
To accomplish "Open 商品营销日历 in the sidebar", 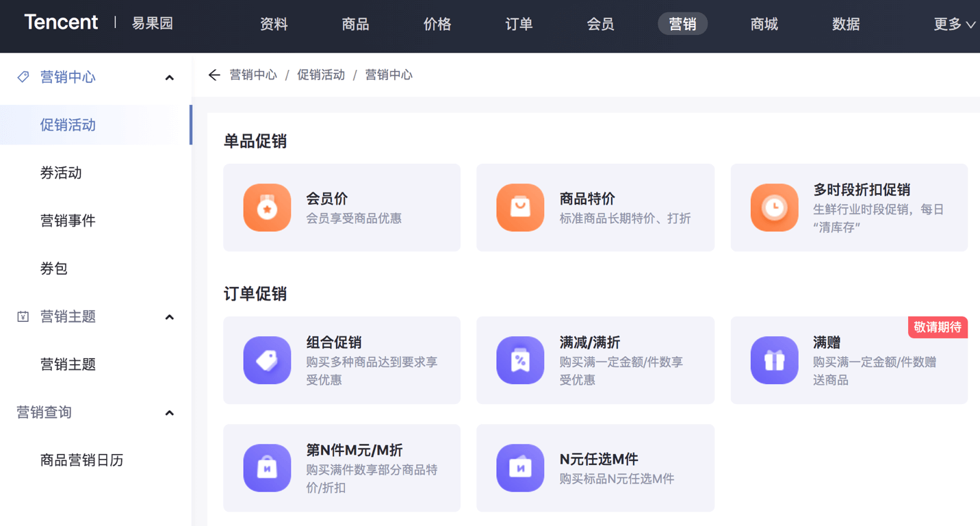I will 81,460.
